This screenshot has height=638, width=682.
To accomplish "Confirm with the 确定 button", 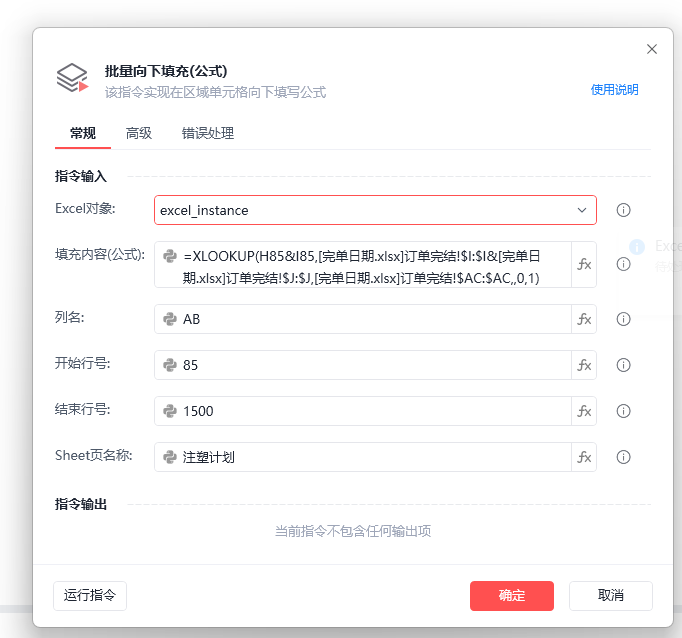I will coord(512,596).
